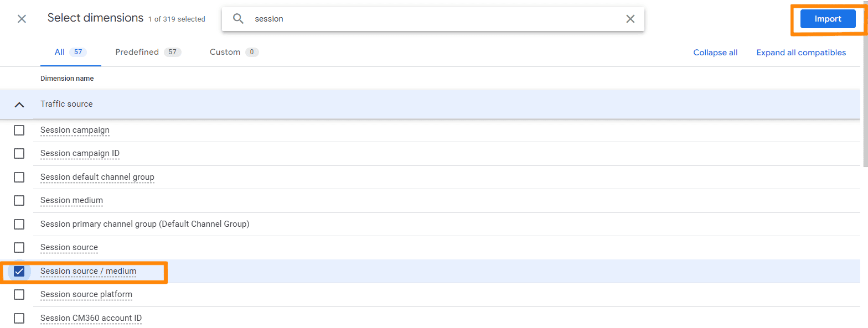Switch to the All tab

[x=70, y=52]
